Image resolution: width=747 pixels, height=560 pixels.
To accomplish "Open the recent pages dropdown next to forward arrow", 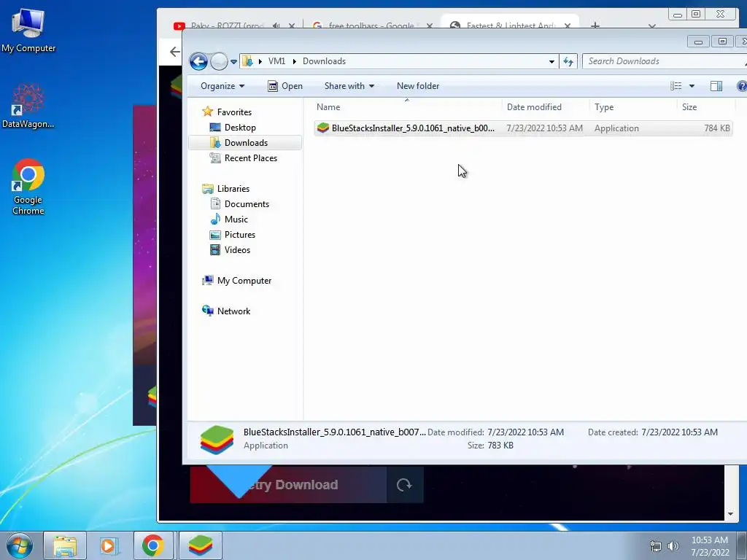I will [233, 61].
